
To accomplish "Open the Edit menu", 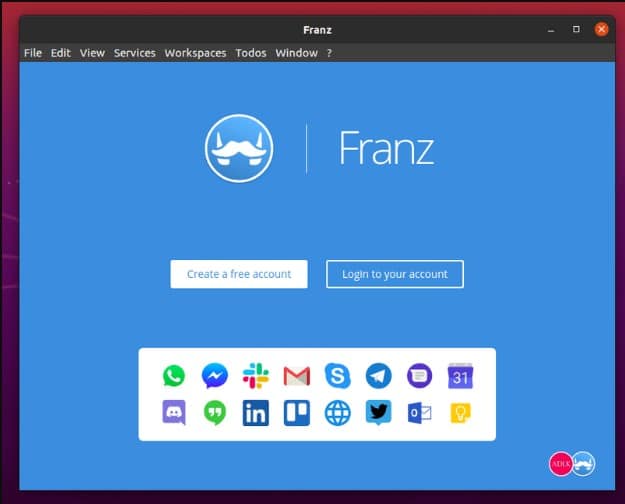I will click(61, 53).
